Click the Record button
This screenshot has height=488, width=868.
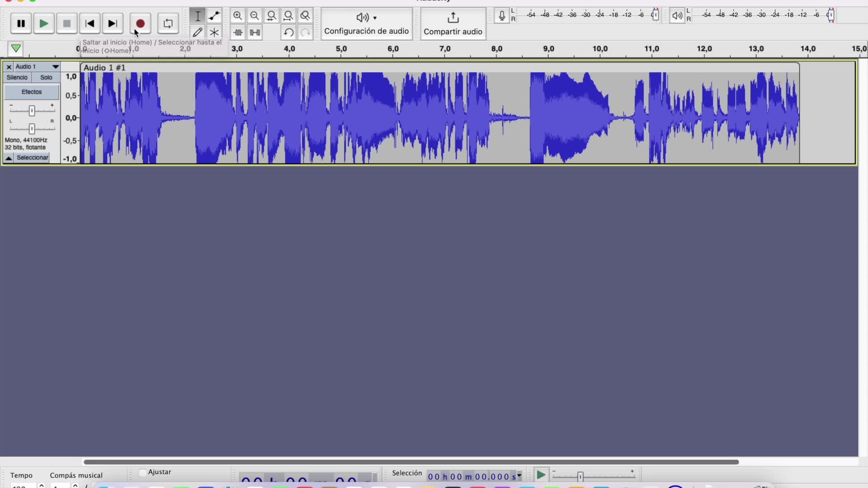point(140,23)
